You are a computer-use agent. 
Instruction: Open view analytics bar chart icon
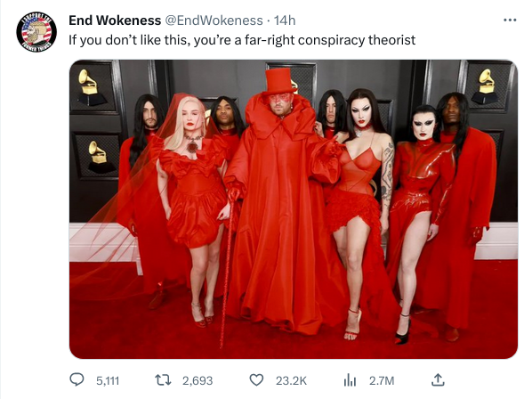pos(350,380)
